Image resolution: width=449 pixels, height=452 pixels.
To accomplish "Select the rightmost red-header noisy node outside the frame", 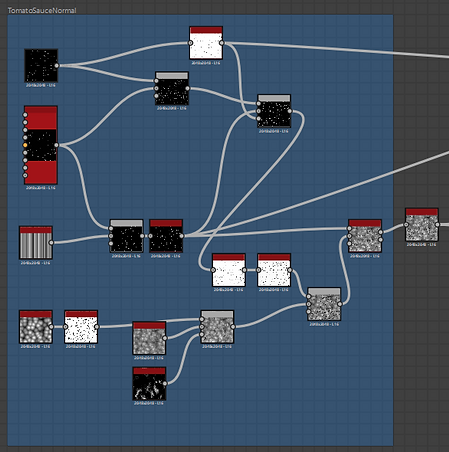I will click(422, 225).
